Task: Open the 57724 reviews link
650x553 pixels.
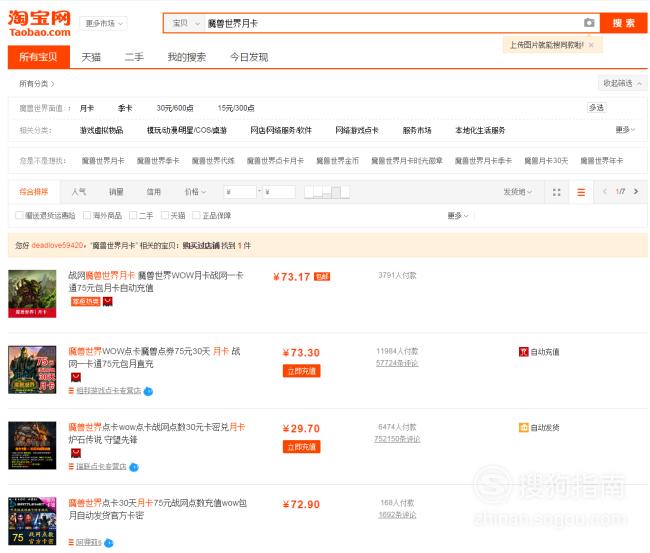Action: point(397,363)
